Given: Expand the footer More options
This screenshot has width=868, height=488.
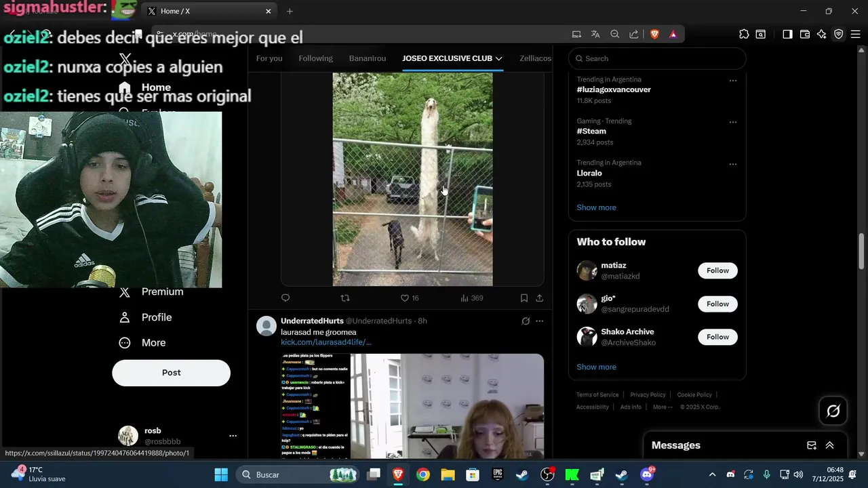Looking at the screenshot, I should (663, 407).
